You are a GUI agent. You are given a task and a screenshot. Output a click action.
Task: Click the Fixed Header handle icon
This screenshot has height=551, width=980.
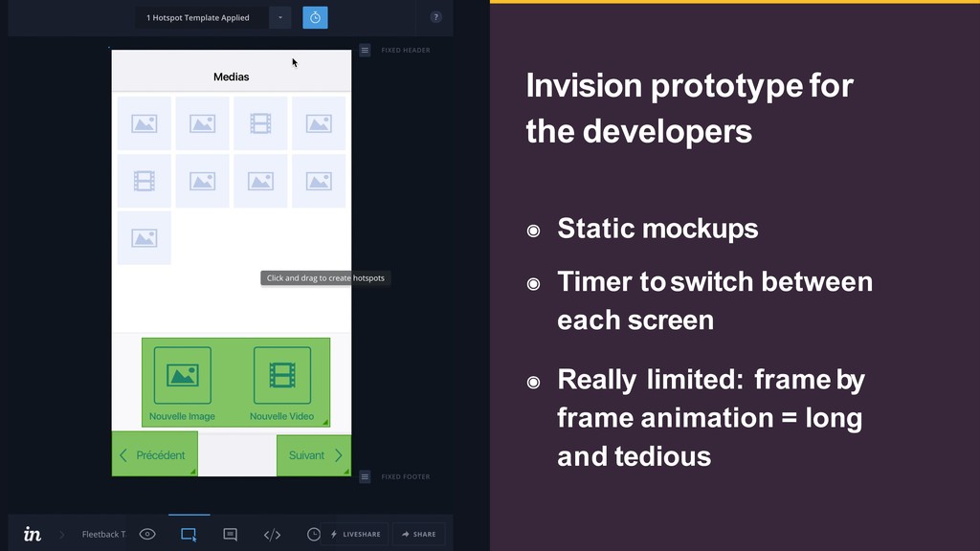pos(365,50)
